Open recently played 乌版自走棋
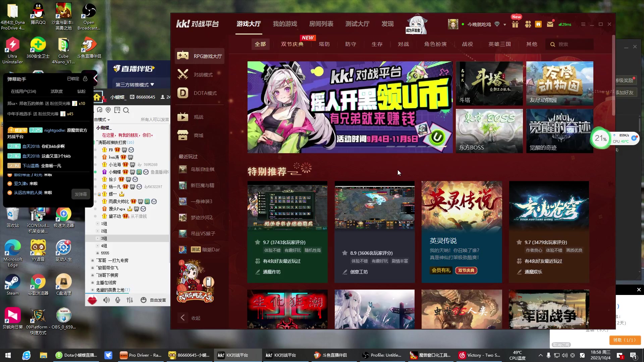644x362 pixels. (197, 169)
